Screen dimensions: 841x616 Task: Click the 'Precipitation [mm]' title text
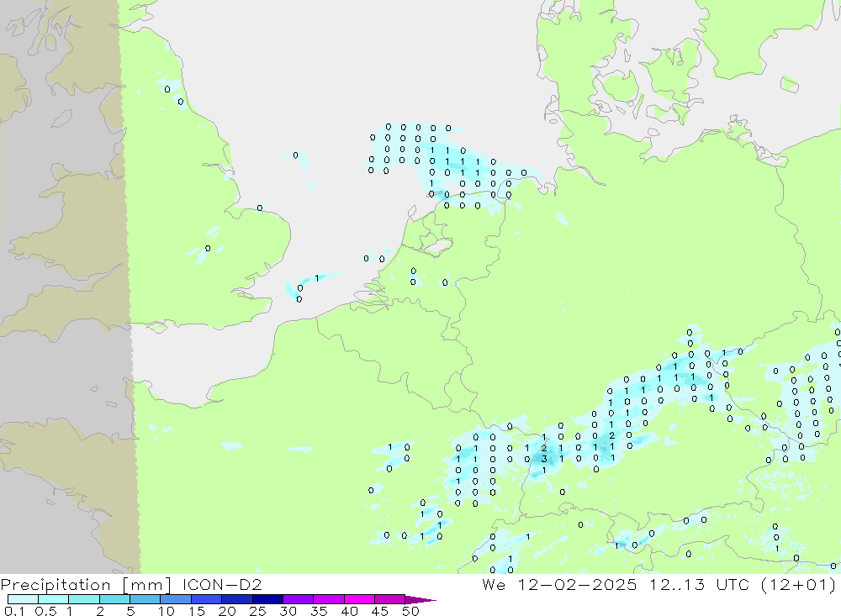pyautogui.click(x=85, y=585)
